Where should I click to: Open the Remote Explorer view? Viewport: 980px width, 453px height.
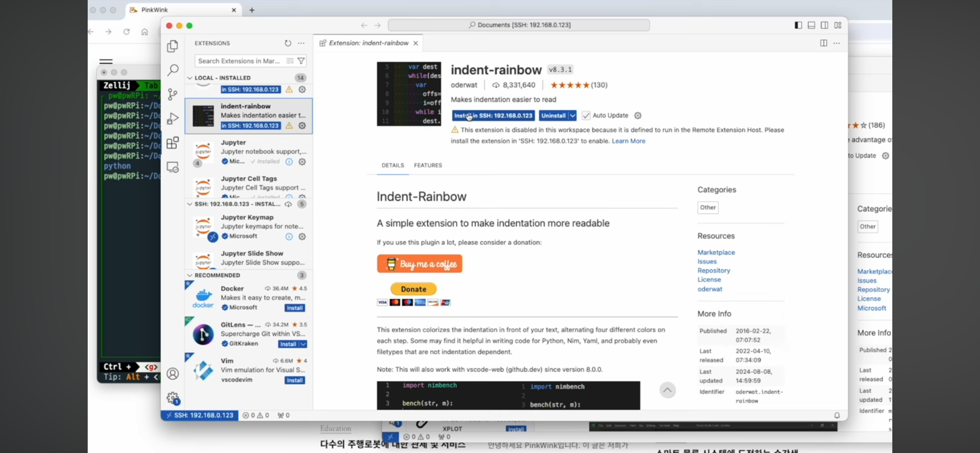pos(173,167)
